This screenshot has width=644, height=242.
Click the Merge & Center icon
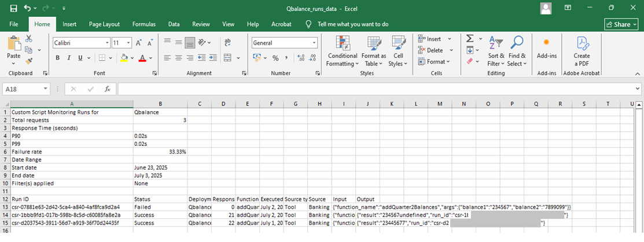(x=227, y=58)
